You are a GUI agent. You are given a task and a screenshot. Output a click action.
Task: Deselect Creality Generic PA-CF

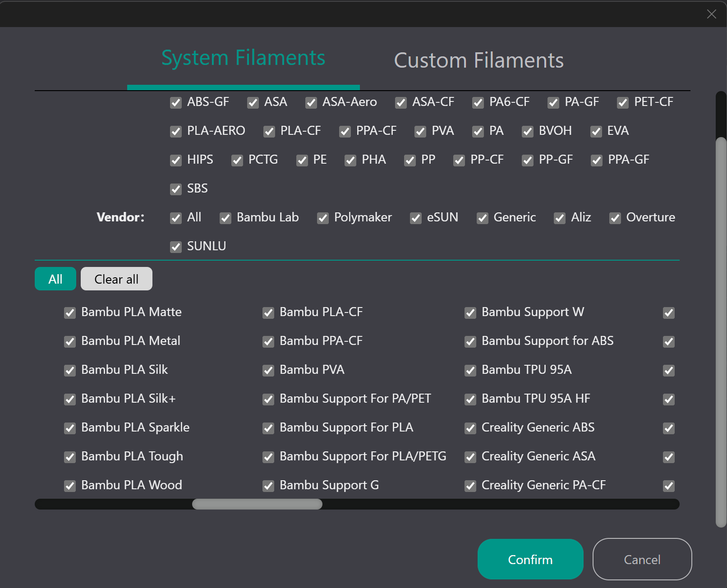click(470, 486)
